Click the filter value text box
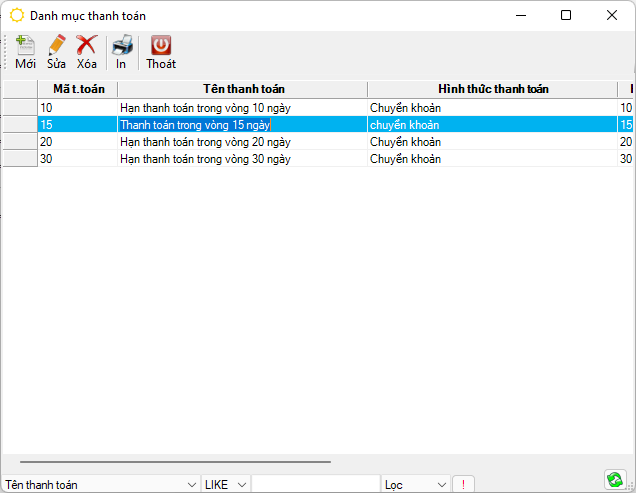 [315, 485]
